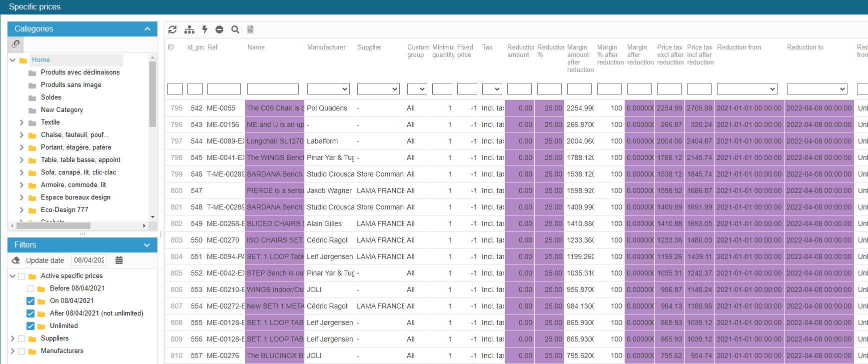The height and width of the screenshot is (364, 868).
Task: Click the chain link icon under Categories
Action: tap(16, 44)
